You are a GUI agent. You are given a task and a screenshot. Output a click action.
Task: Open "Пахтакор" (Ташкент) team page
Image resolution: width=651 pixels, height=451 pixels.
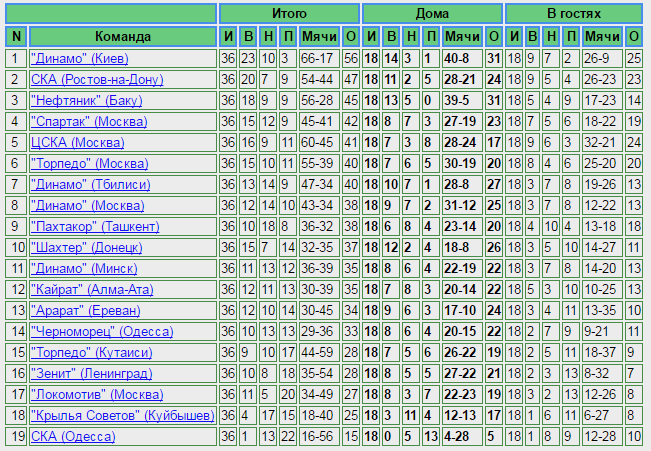coord(94,226)
